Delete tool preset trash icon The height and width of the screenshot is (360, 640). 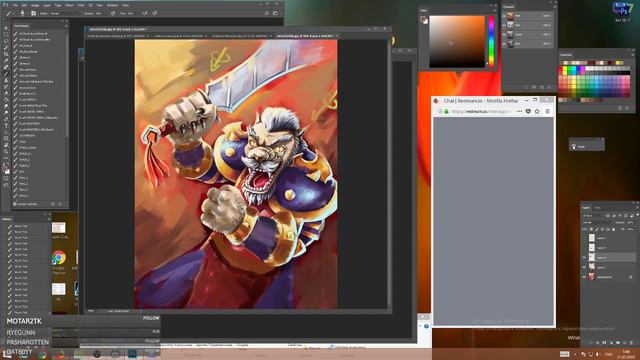point(60,204)
